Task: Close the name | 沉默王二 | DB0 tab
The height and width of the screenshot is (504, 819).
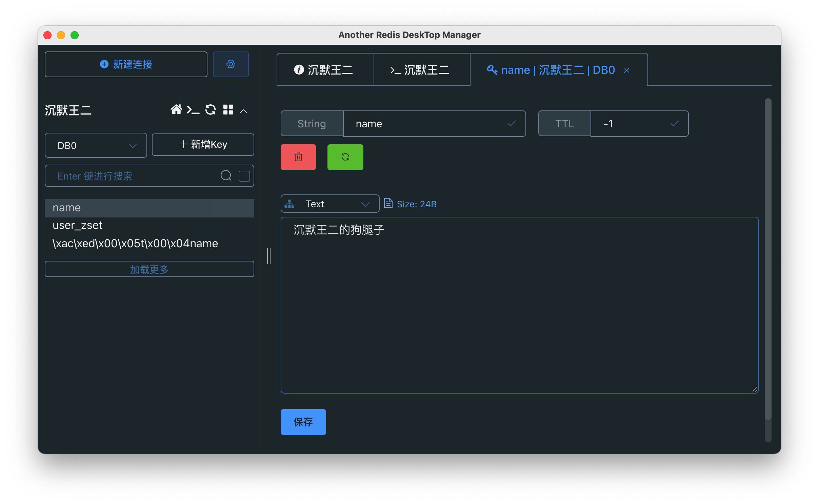Action: [x=626, y=70]
